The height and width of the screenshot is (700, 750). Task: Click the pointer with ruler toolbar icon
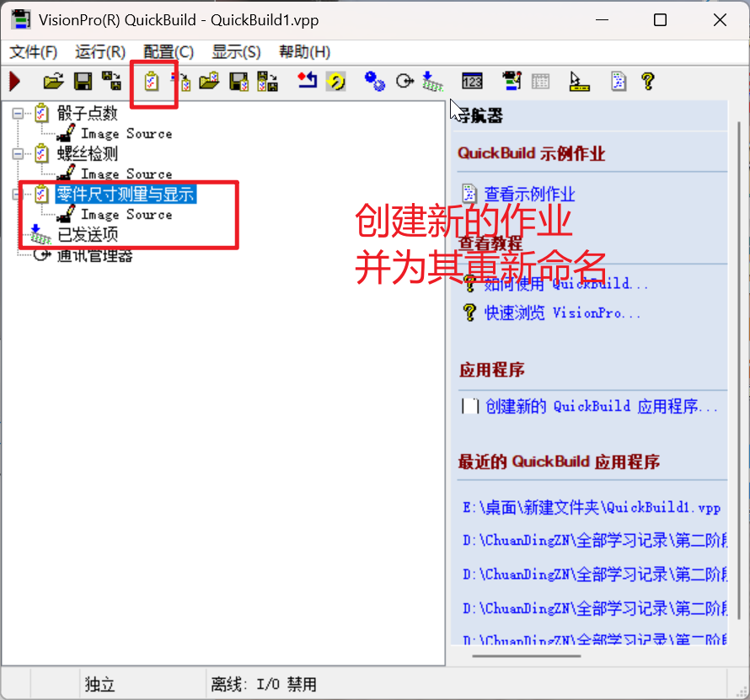579,81
